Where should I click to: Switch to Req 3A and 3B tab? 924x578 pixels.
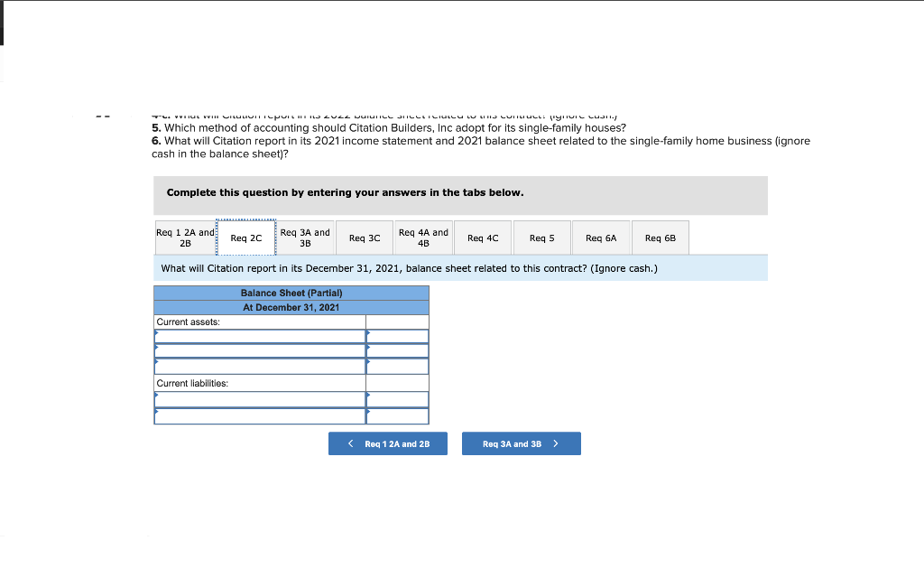305,238
